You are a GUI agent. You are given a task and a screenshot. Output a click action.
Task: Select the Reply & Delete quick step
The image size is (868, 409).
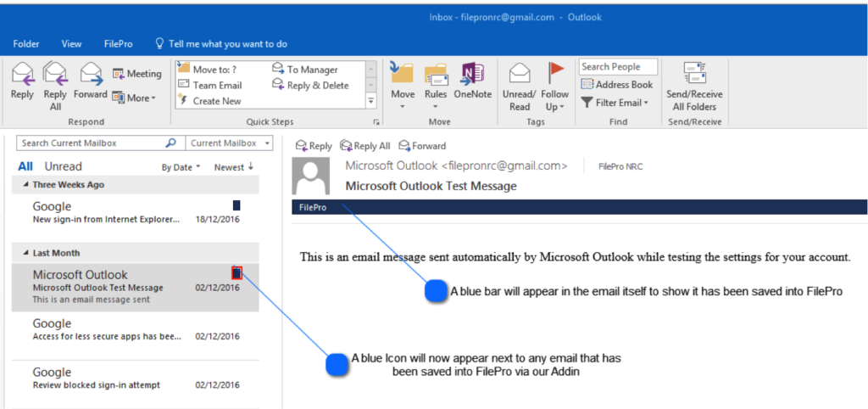310,86
